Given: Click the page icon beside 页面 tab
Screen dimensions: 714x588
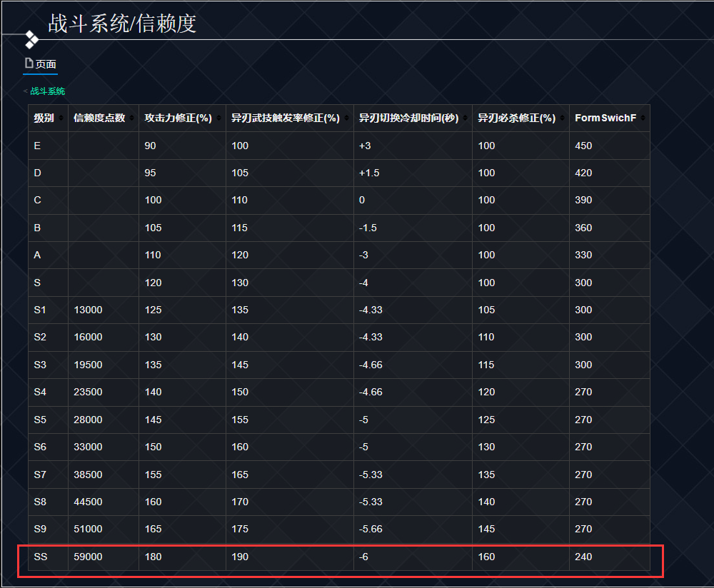Looking at the screenshot, I should point(29,64).
